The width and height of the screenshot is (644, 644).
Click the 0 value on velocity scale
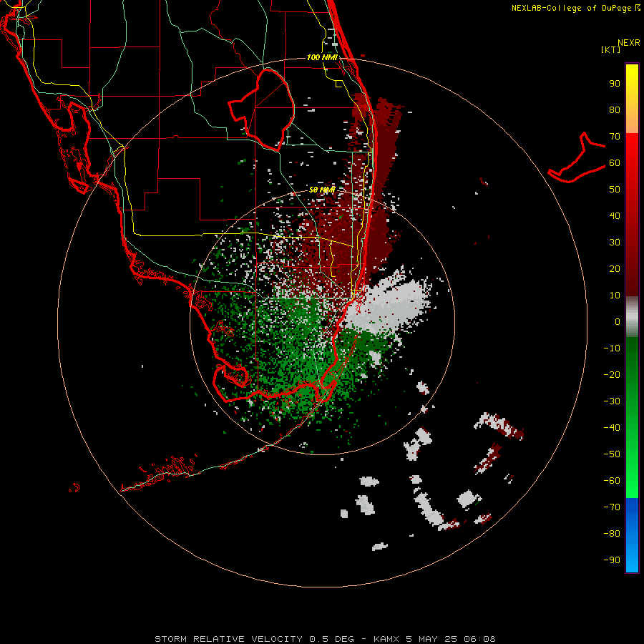[618, 321]
